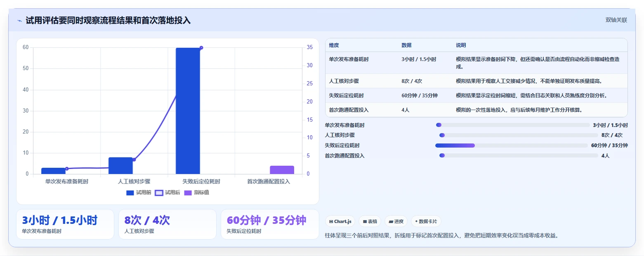Viewport: 644px width, 256px height.
Task: Click the x-axis label 失败后定位耗时 in the chart
Action: point(201,181)
